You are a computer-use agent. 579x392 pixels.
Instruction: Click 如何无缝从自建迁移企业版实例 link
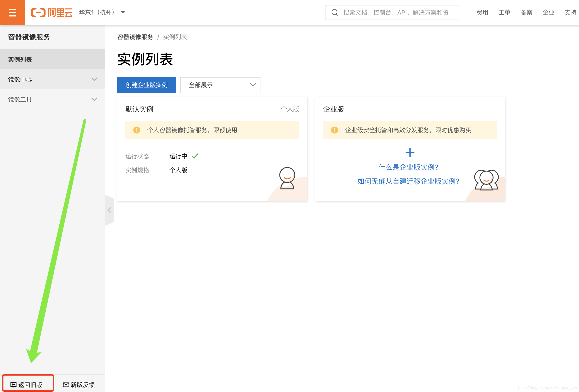pos(408,181)
